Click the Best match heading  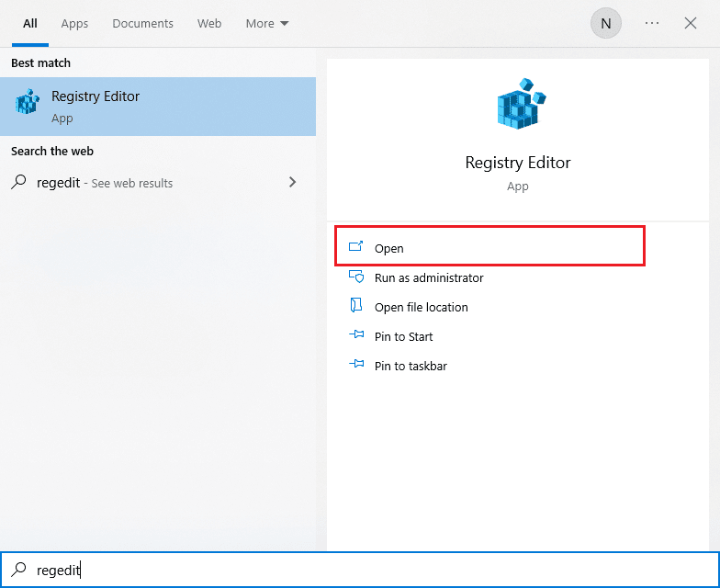coord(40,62)
